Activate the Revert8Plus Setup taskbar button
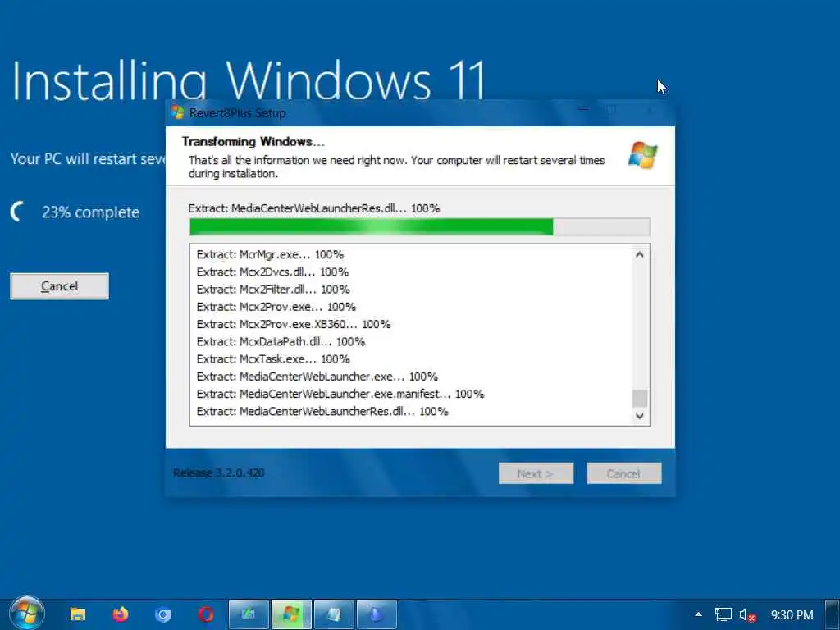This screenshot has height=630, width=840. pyautogui.click(x=291, y=614)
